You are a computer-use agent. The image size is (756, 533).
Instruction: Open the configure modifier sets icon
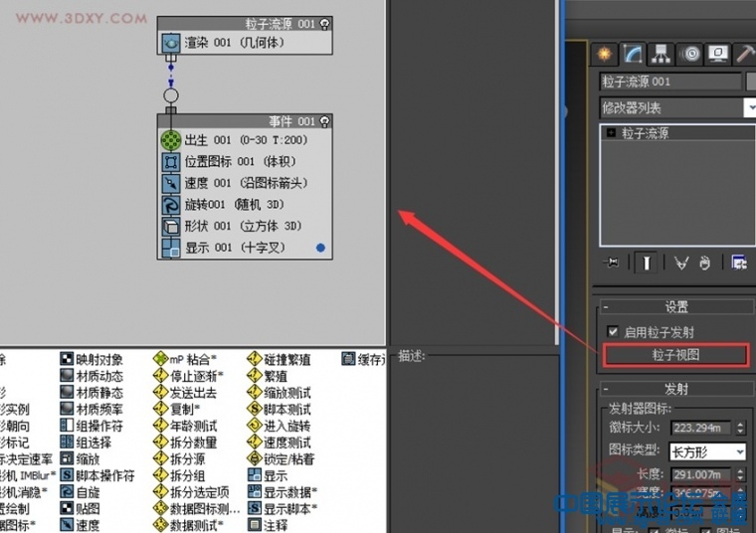coord(739,263)
